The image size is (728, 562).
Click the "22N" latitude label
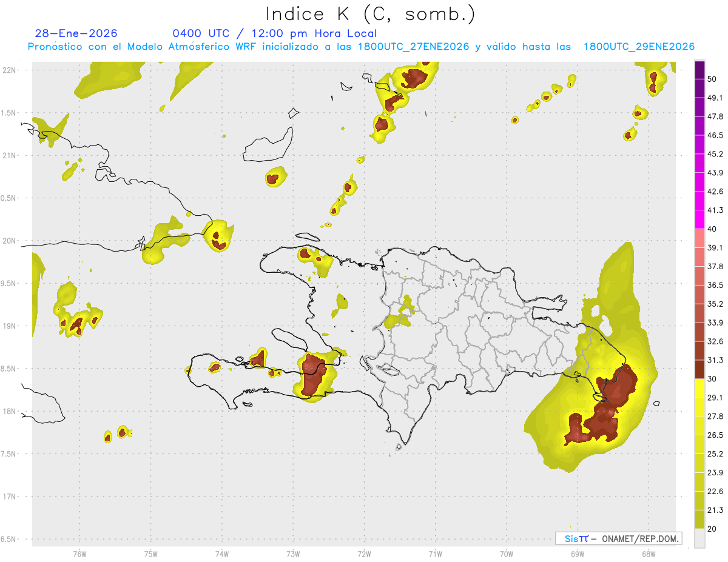point(9,70)
